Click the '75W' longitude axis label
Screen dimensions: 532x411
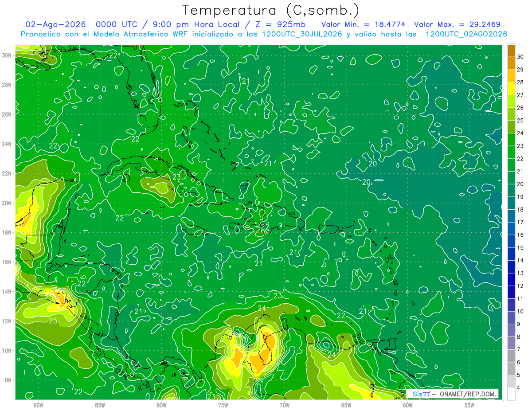click(223, 405)
